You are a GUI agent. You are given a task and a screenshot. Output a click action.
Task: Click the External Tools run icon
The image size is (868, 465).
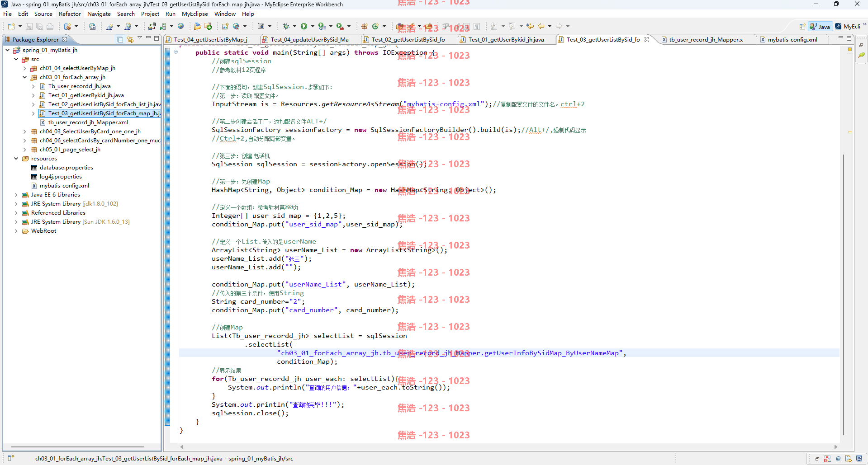coord(340,26)
